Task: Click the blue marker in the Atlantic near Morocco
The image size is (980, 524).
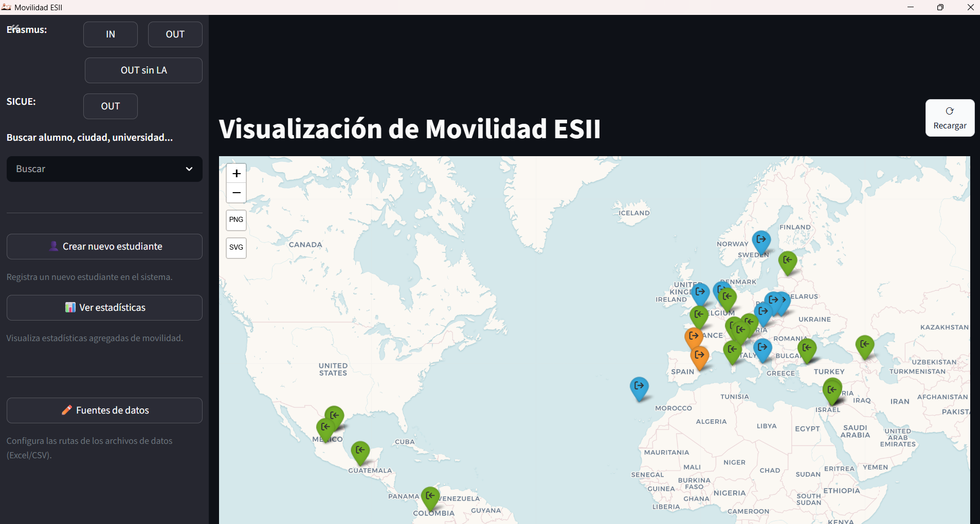Action: [x=639, y=388]
